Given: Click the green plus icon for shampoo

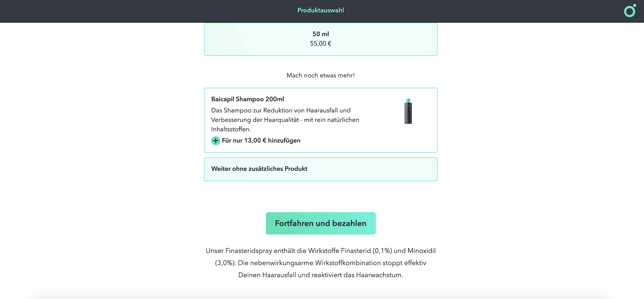Looking at the screenshot, I should tap(216, 141).
